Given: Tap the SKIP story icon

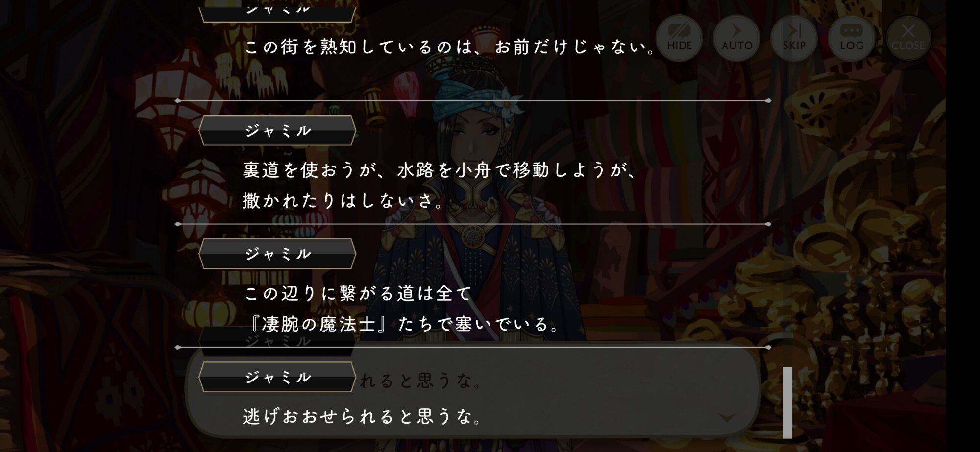Looking at the screenshot, I should (794, 38).
